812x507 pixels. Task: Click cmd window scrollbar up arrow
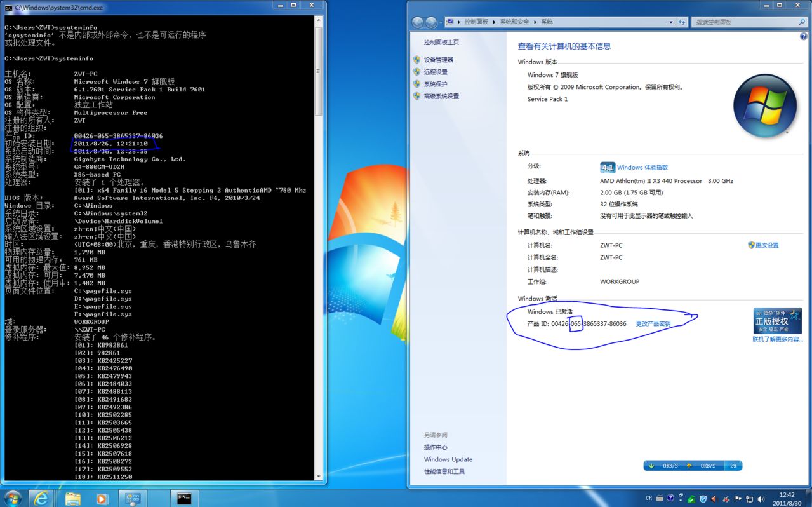pos(319,20)
